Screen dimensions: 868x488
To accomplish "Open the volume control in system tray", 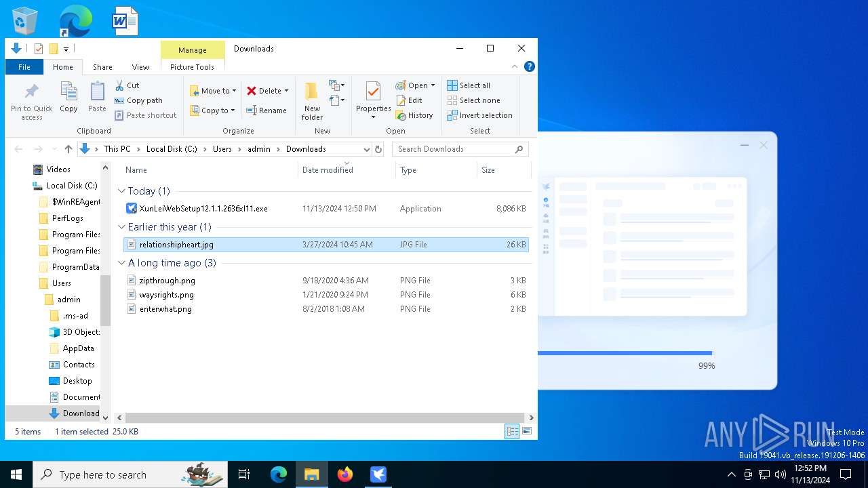I will (781, 474).
